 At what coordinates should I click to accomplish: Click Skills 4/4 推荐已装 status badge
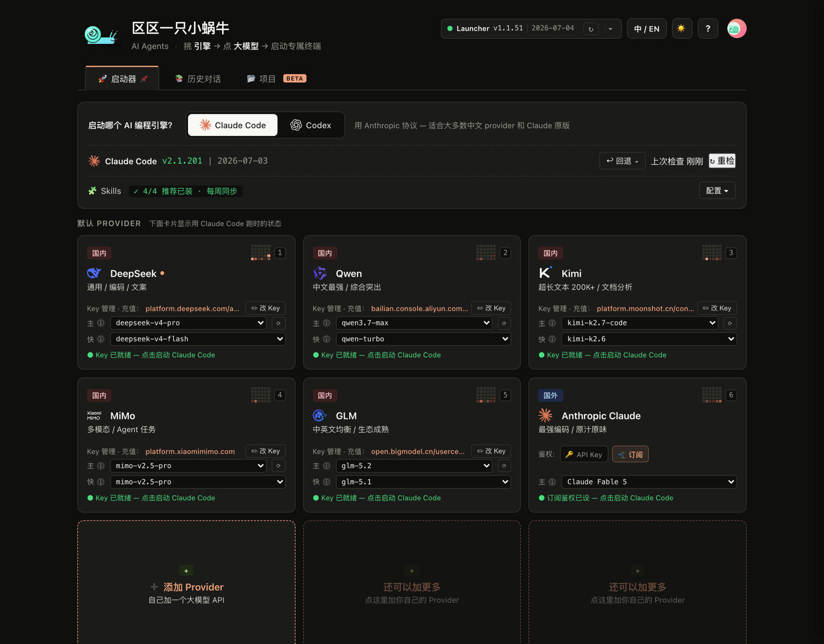point(185,191)
